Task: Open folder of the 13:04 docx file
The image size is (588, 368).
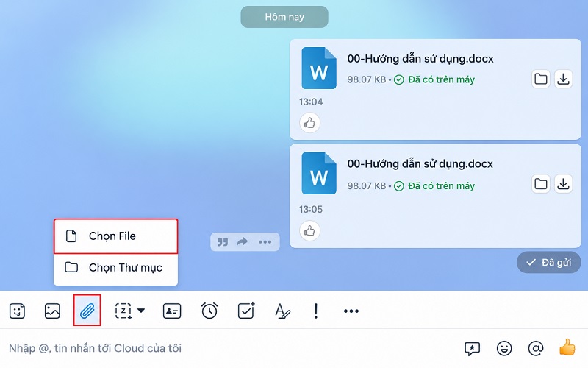Action: 541,79
